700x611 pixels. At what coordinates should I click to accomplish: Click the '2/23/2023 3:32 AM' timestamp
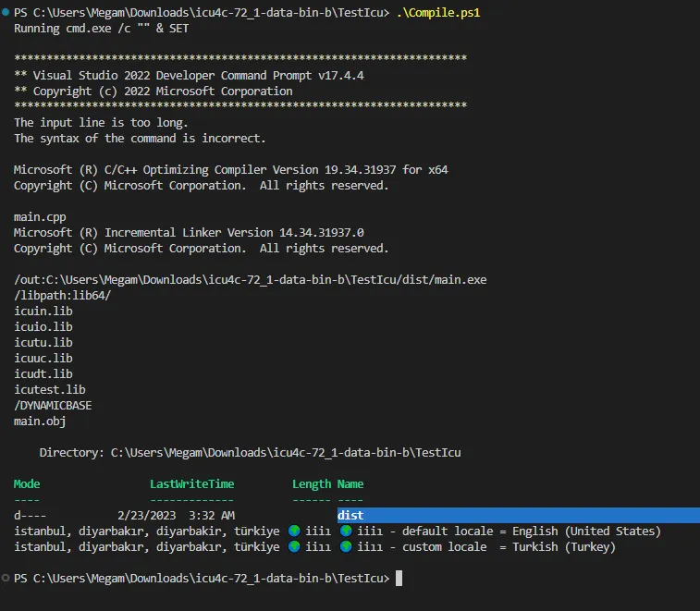[176, 516]
